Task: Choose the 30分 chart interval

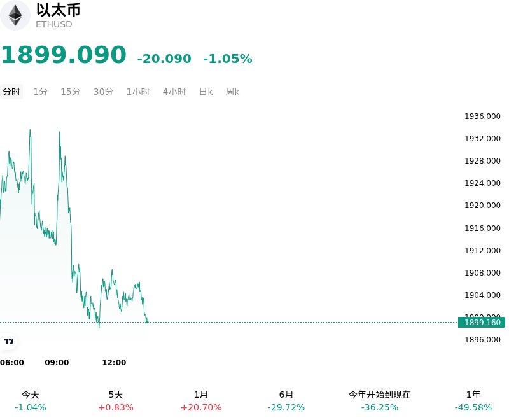Action: [x=103, y=92]
